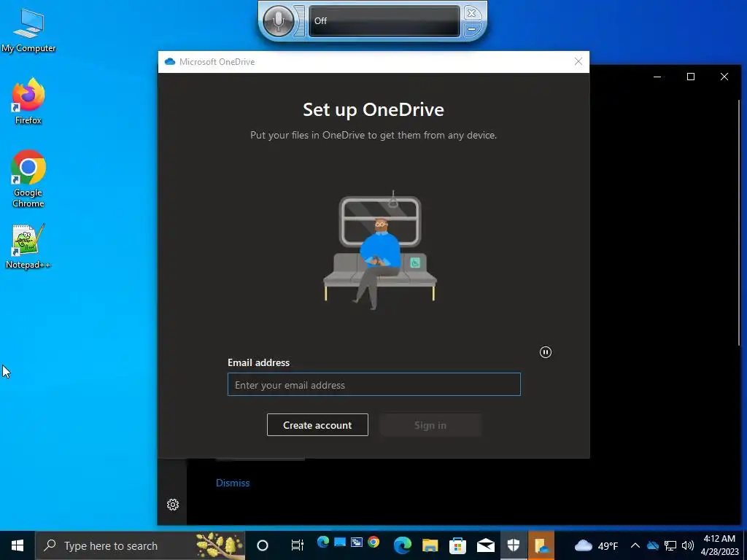Open network status in the system tray
The height and width of the screenshot is (560, 747).
670,545
